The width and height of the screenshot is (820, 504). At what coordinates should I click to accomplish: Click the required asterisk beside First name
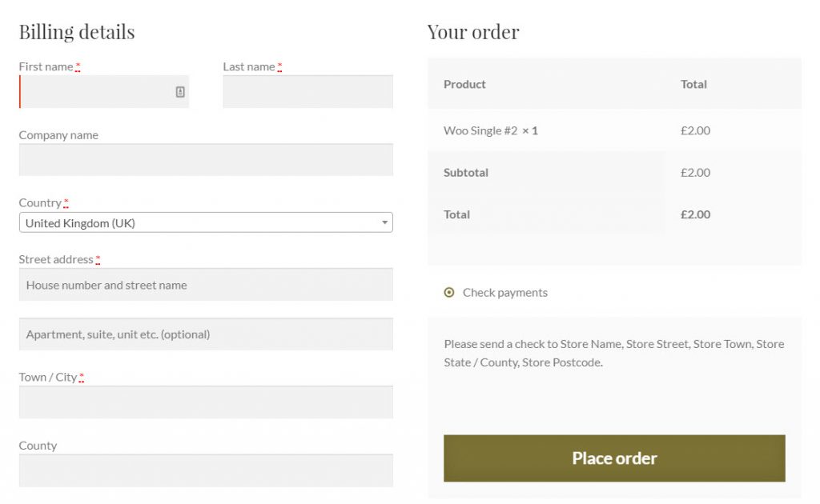tap(78, 66)
